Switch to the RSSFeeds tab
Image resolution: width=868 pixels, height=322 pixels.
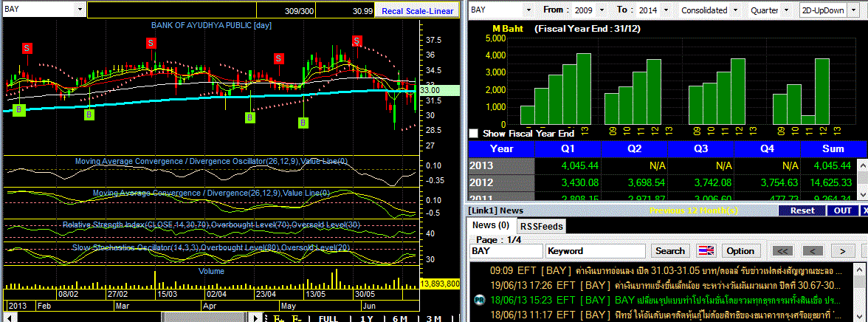541,226
